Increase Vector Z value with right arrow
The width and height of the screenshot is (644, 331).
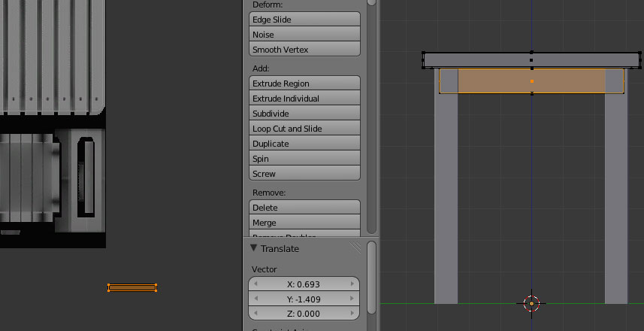tap(352, 313)
